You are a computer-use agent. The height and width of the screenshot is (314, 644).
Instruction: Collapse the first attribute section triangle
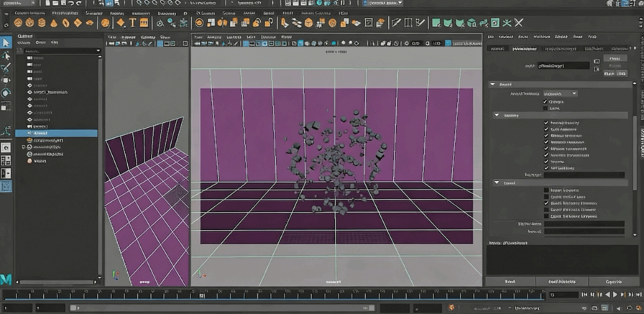point(493,84)
